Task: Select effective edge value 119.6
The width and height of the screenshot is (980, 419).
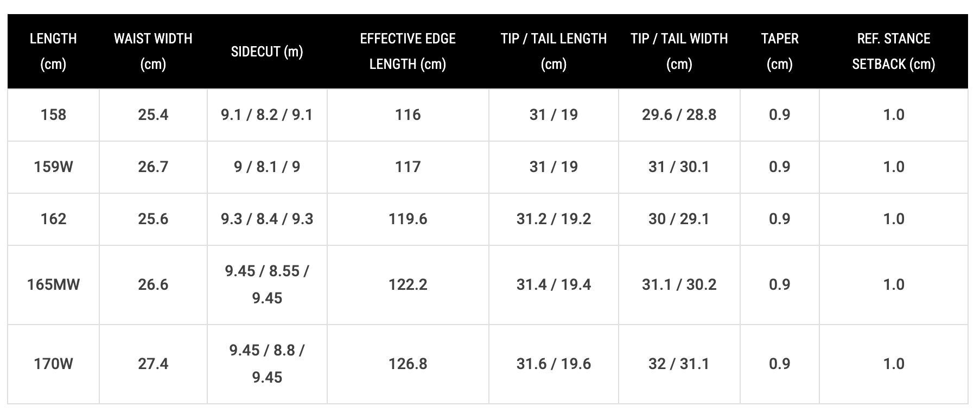Action: pyautogui.click(x=408, y=219)
